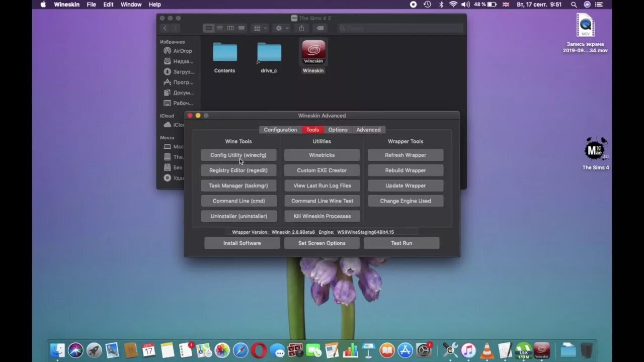Open Siri from the Dock
The height and width of the screenshot is (362, 644).
pos(76,350)
